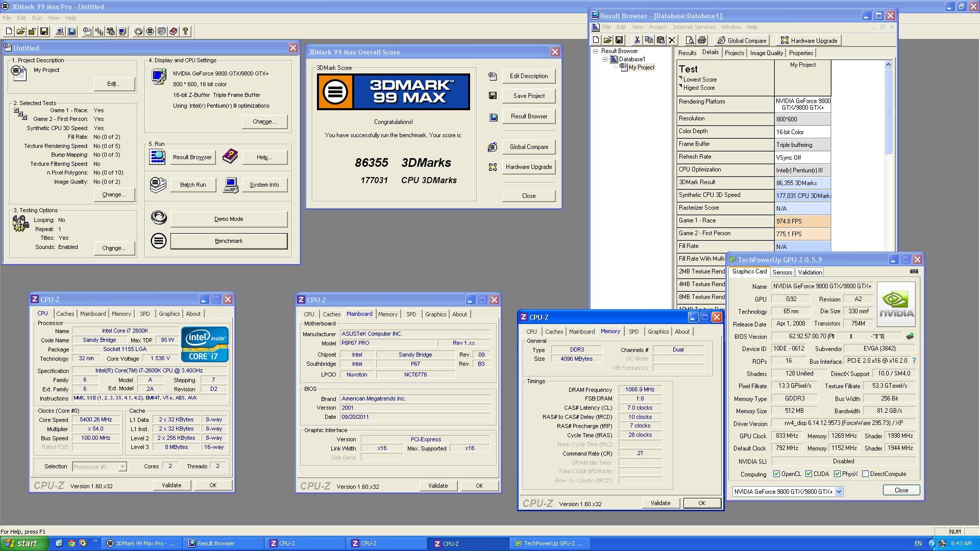The image size is (980, 551).
Task: Click the Copy icon in Result Browser toolbar
Action: [649, 40]
